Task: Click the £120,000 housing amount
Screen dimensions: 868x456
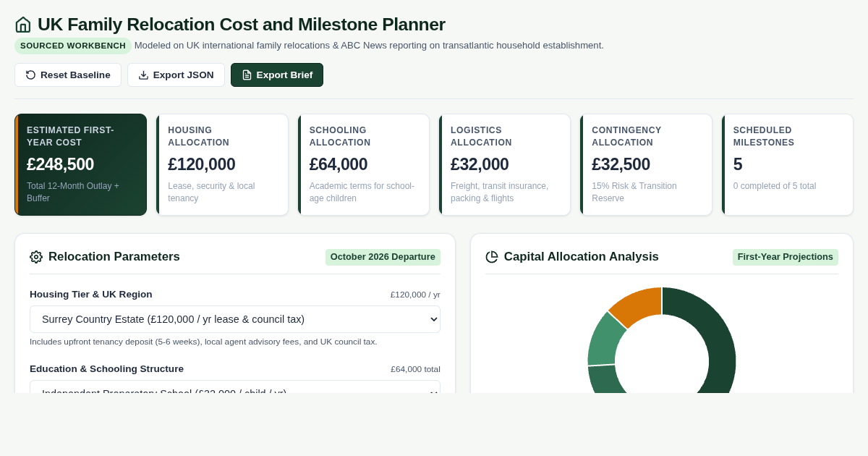Action: pos(202,164)
